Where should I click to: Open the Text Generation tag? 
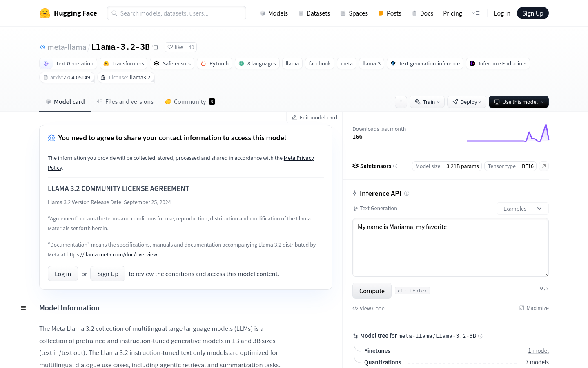[x=68, y=63]
